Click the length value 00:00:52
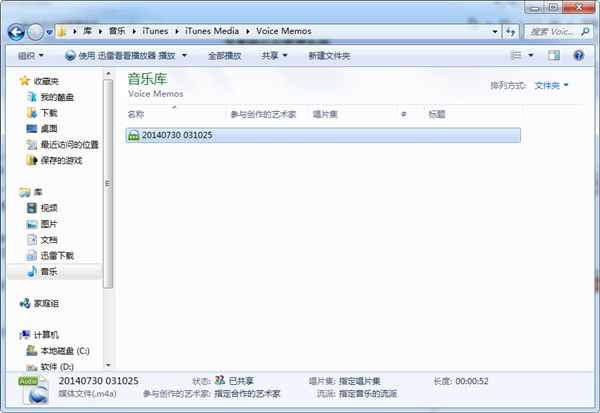Screen dimensions: 600x413 [472, 381]
